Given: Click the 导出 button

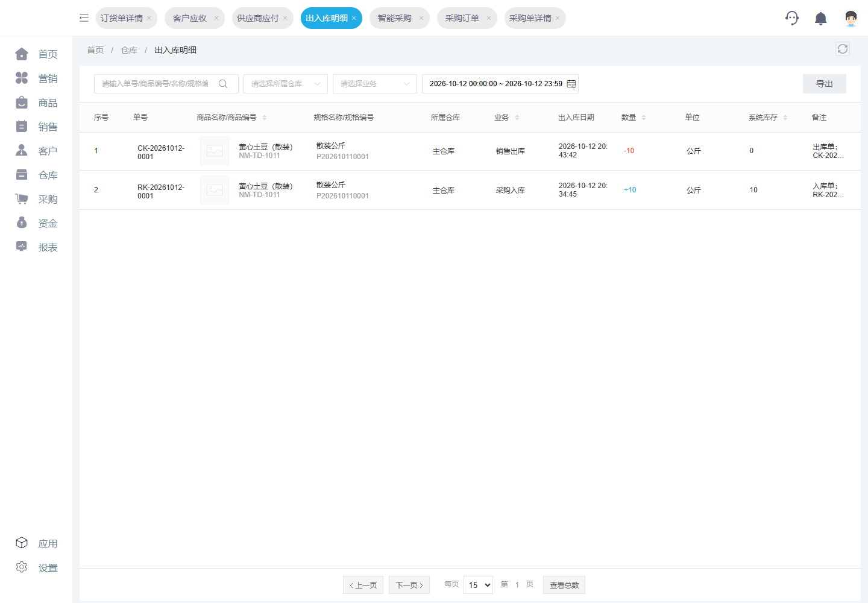Looking at the screenshot, I should coord(825,84).
